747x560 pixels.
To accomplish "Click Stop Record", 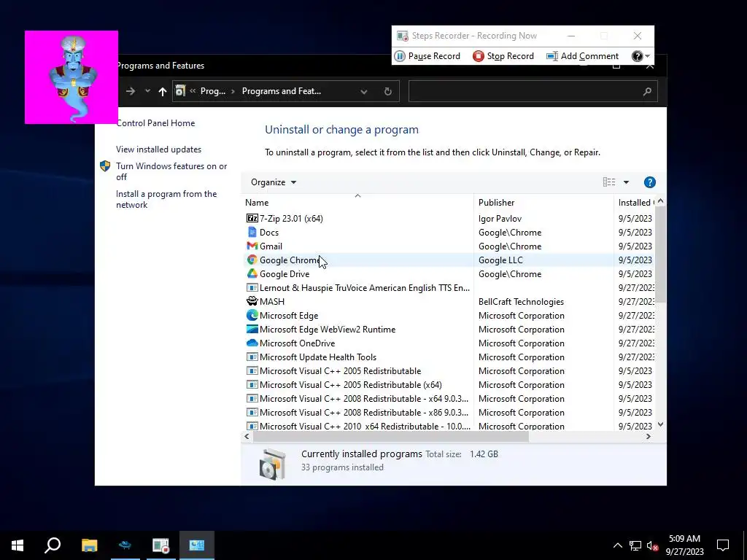I will click(503, 56).
